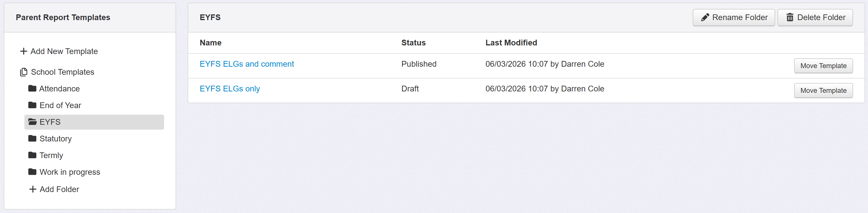The image size is (868, 213).
Task: Click the open EYFS folder icon
Action: point(32,122)
